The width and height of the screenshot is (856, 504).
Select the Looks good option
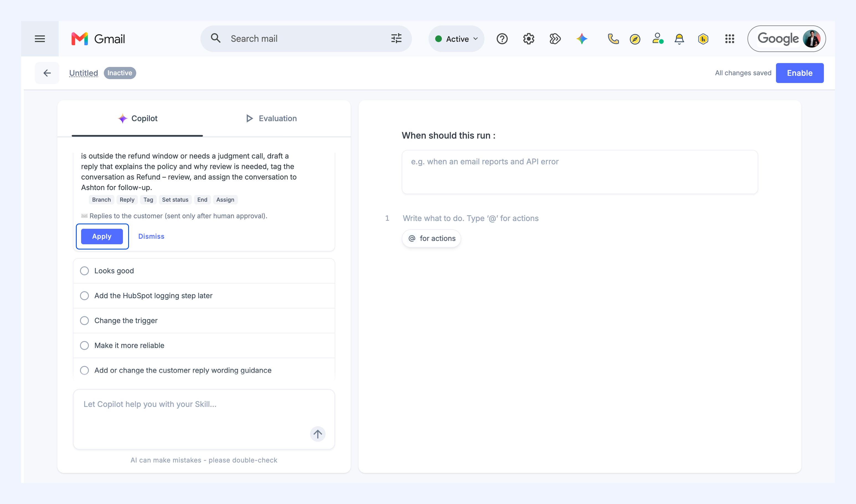(204, 271)
